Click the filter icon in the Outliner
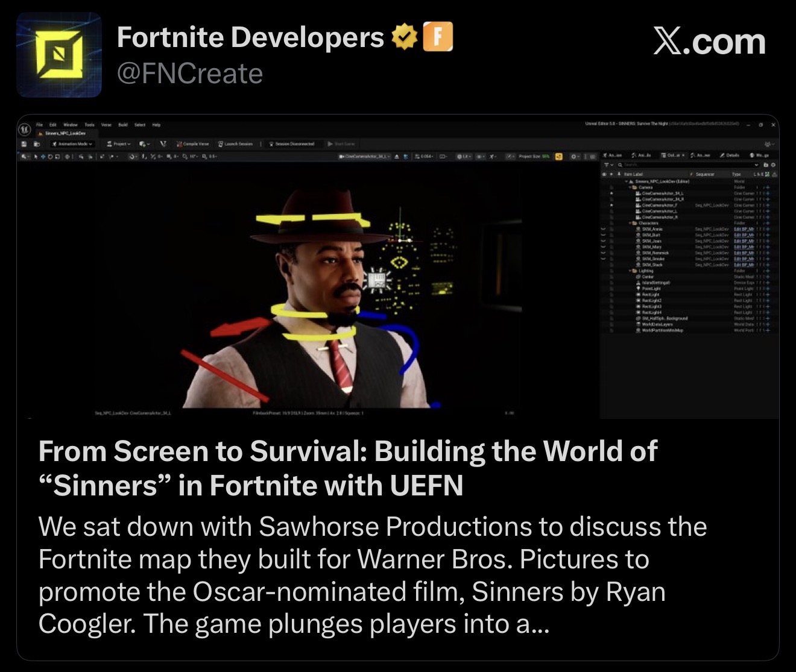 pos(607,165)
